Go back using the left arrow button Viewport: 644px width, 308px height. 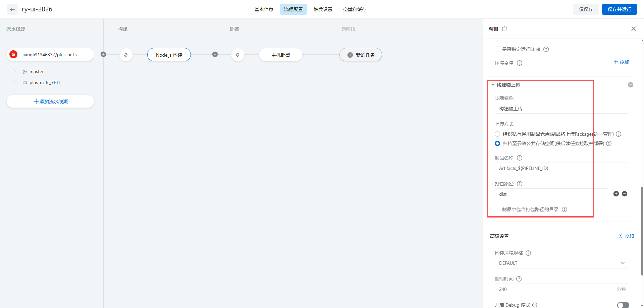click(12, 9)
